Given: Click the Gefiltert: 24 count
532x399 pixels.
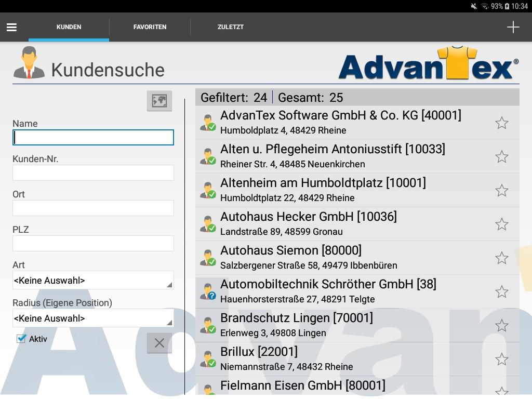Looking at the screenshot, I should [x=234, y=98].
